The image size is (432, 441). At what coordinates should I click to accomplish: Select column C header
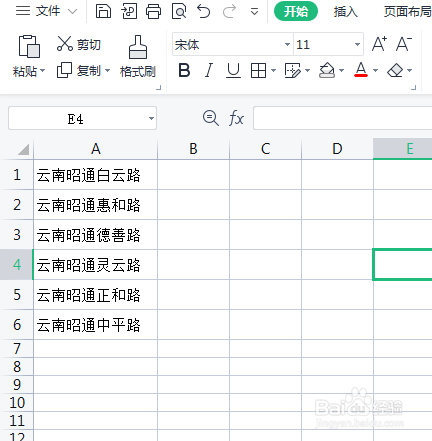tap(265, 149)
